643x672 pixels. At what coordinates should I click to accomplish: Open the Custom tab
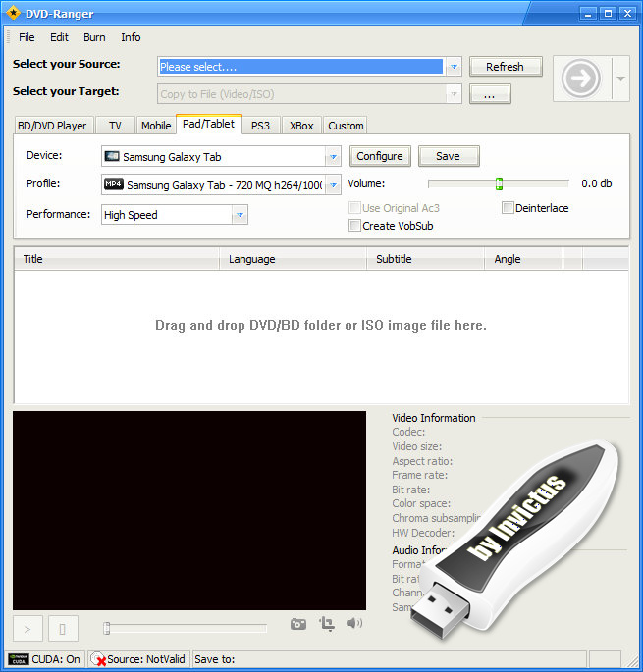coord(346,126)
